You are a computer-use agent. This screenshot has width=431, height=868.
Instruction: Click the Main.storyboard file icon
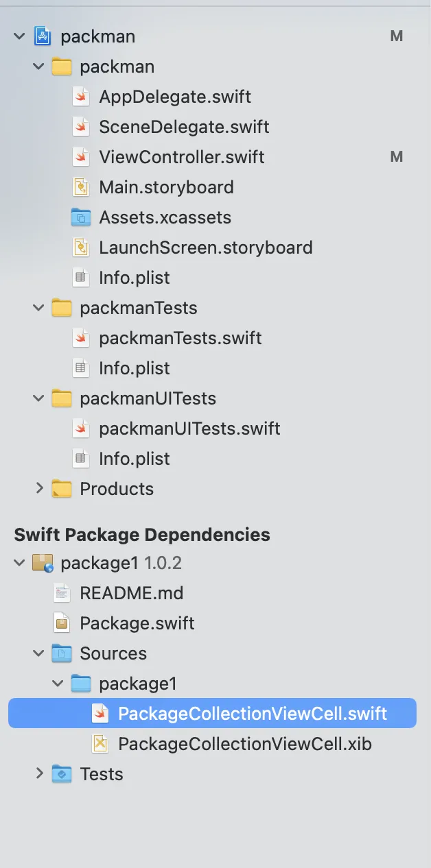(x=82, y=187)
